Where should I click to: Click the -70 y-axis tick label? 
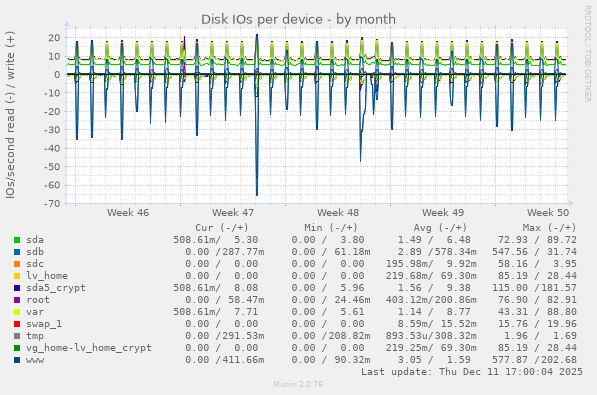click(52, 204)
